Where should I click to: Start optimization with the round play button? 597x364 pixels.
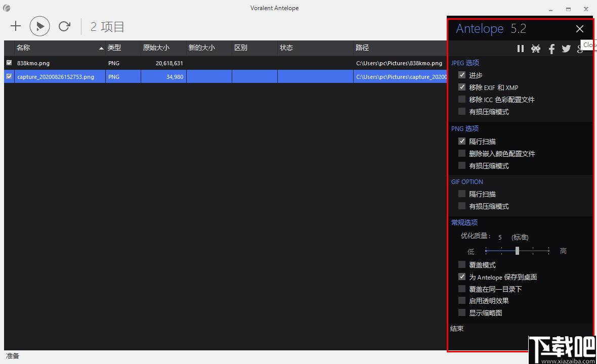(40, 26)
